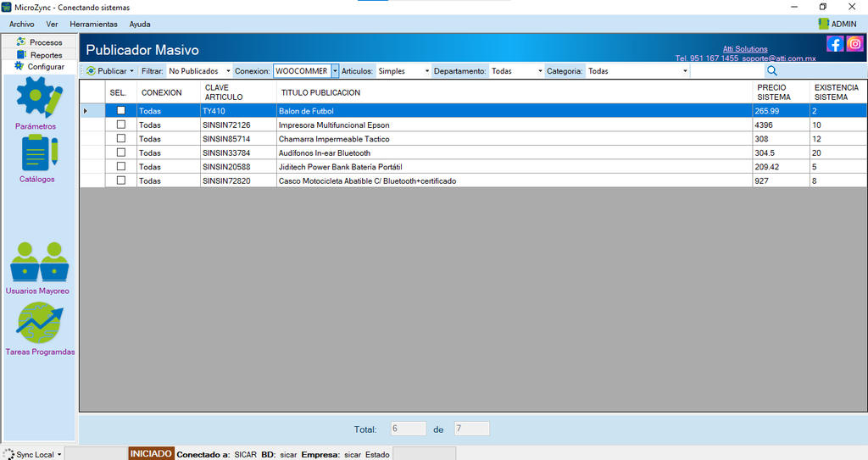Open the Filtrar No Publicados dropdown
The width and height of the screenshot is (868, 460).
tap(199, 71)
